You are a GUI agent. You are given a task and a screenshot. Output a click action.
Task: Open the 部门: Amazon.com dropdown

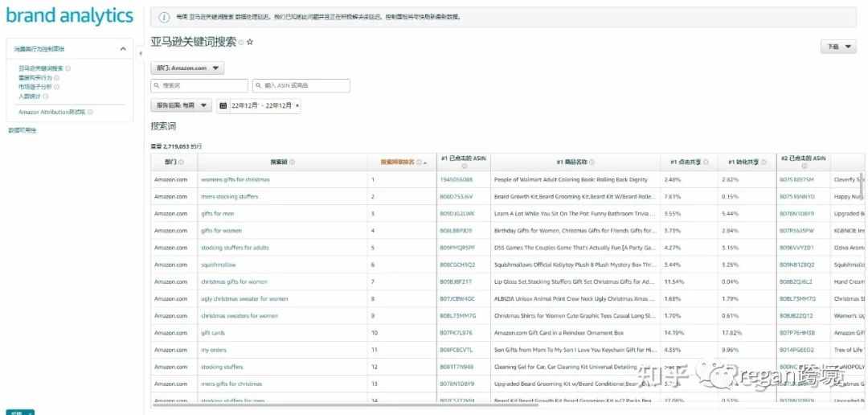pyautogui.click(x=187, y=68)
